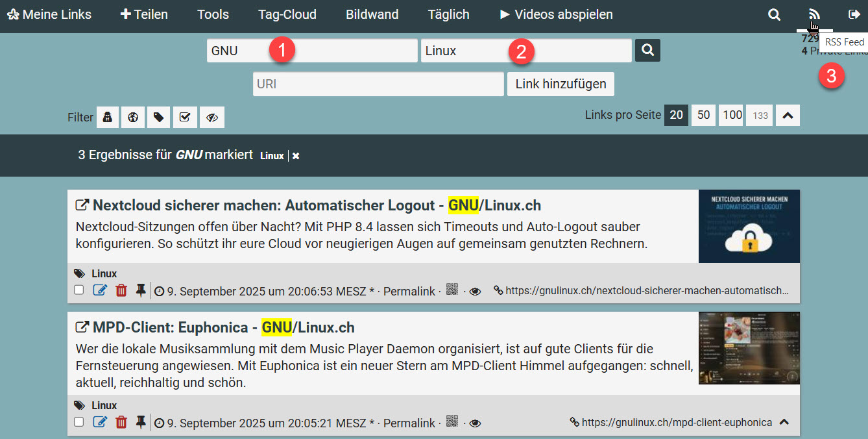Open the Tag-Cloud menu item

(x=287, y=14)
